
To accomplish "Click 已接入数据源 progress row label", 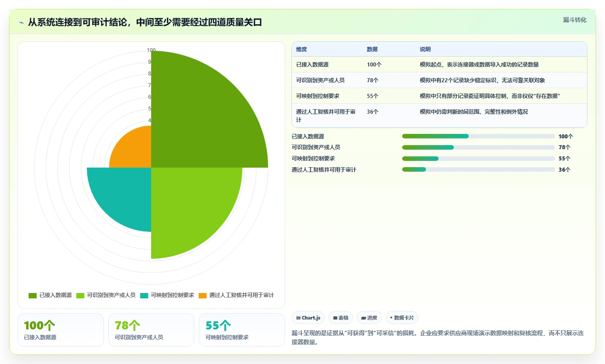I will tap(308, 137).
